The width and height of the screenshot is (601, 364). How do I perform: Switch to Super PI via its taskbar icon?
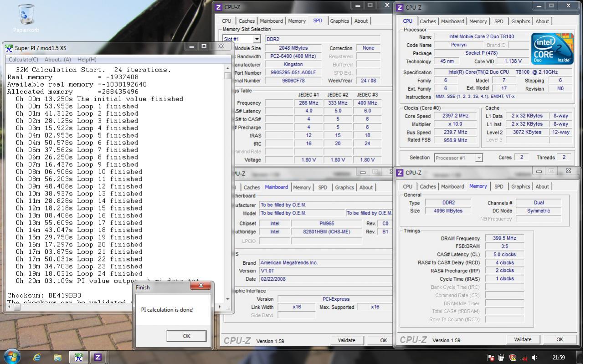(78, 358)
